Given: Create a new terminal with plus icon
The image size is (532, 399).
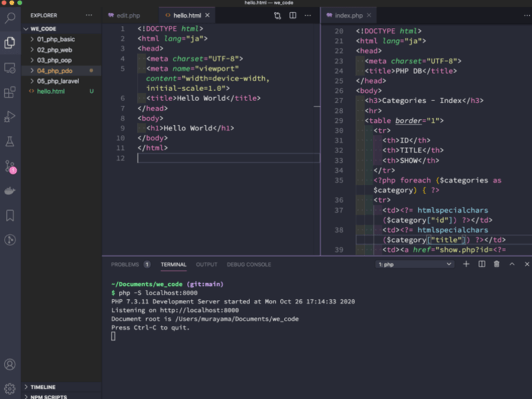Looking at the screenshot, I should pos(466,264).
